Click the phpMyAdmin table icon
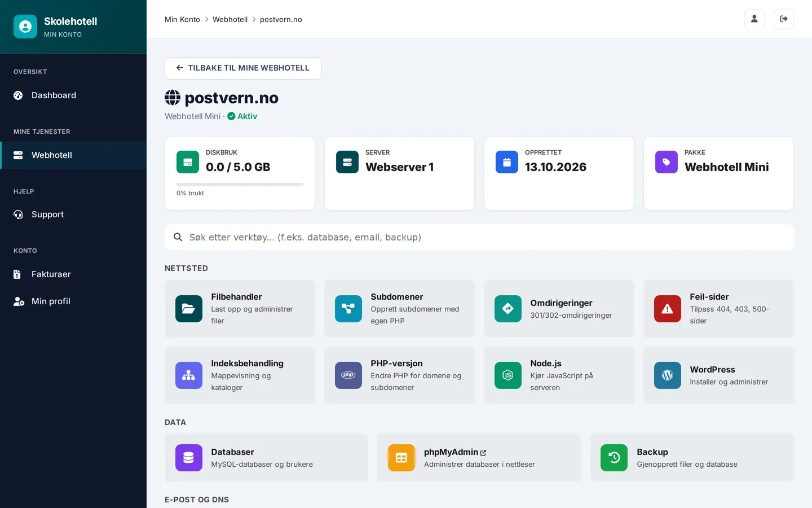The height and width of the screenshot is (508, 812). tap(401, 458)
